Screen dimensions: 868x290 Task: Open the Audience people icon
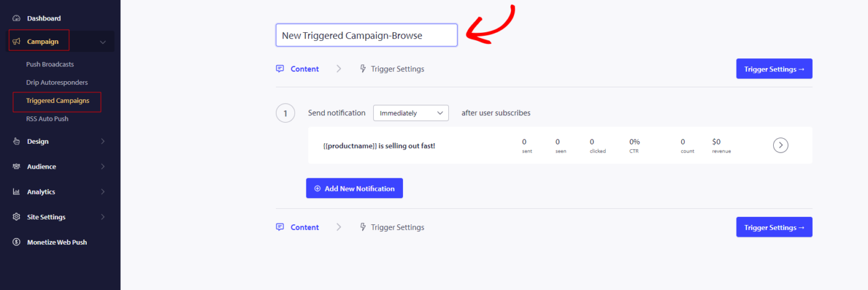coord(17,167)
